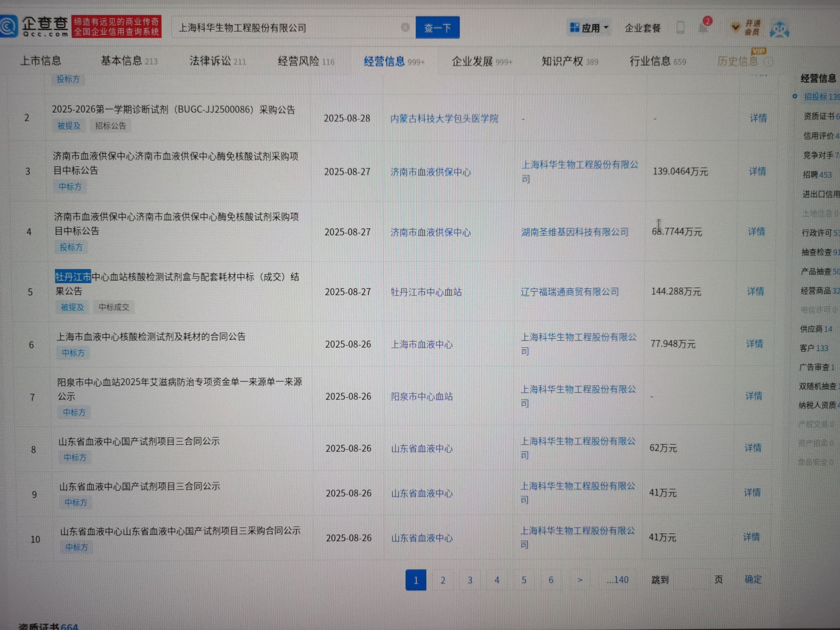Image resolution: width=840 pixels, height=630 pixels.
Task: Select 行政许可 in the side navigation
Action: coord(820,233)
